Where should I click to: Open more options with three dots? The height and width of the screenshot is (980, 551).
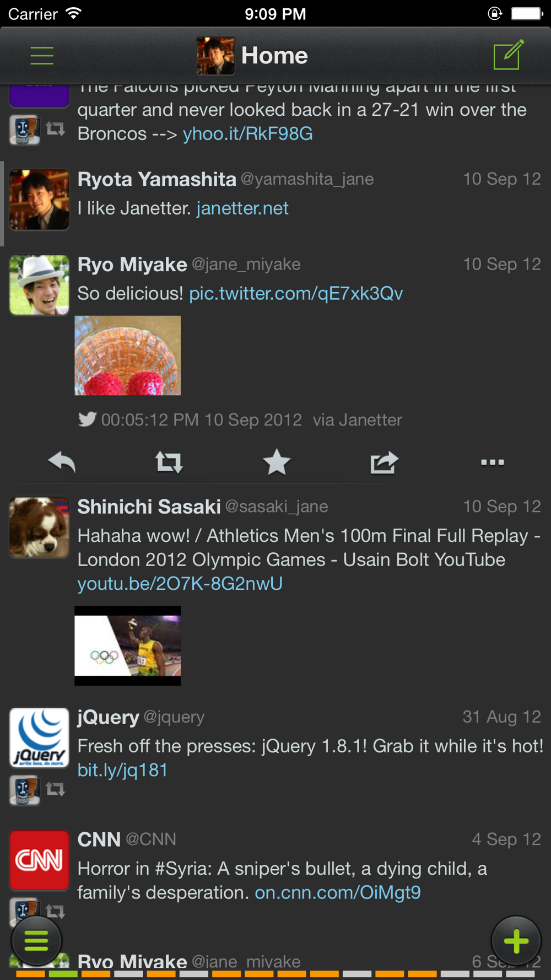[492, 462]
